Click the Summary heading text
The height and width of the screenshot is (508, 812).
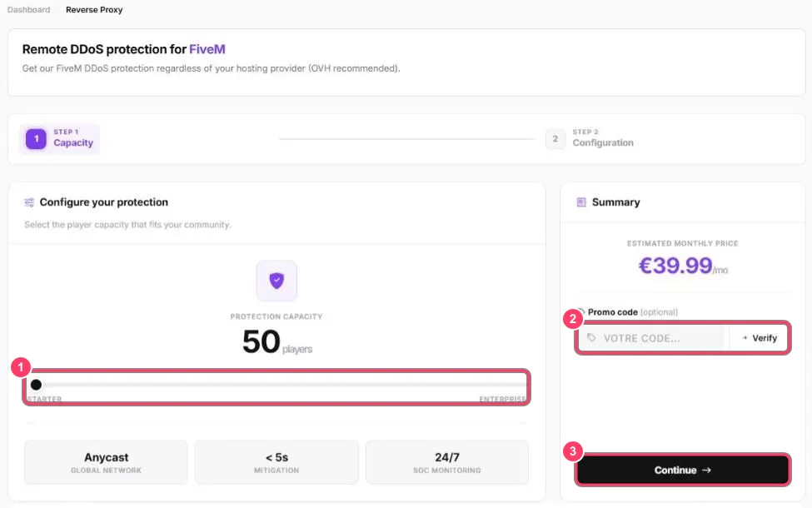pos(615,202)
